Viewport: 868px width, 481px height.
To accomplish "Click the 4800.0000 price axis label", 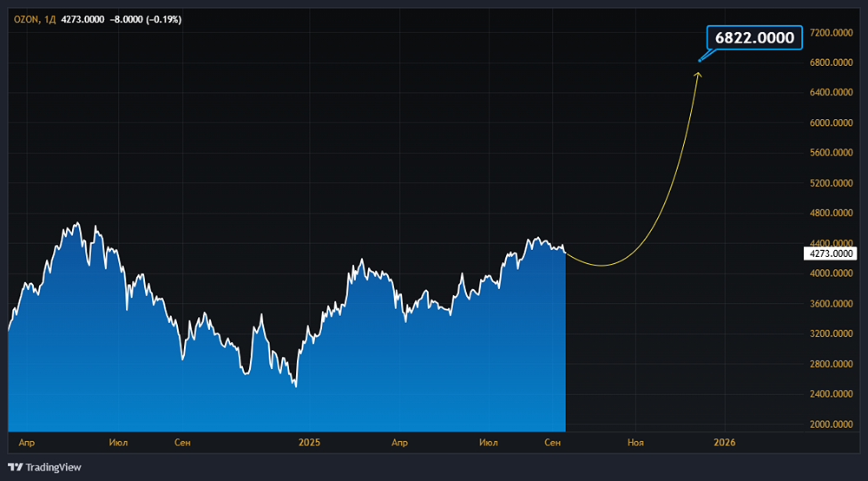I will pos(831,213).
